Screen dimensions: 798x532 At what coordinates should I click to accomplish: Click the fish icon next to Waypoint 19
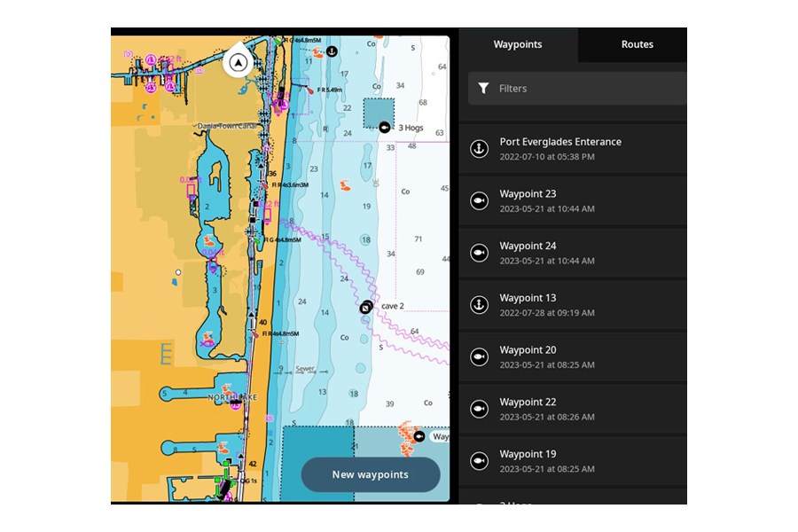(479, 461)
